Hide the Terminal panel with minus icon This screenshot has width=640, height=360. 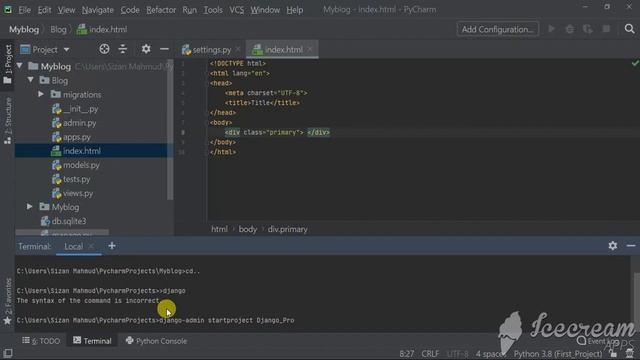[631, 246]
